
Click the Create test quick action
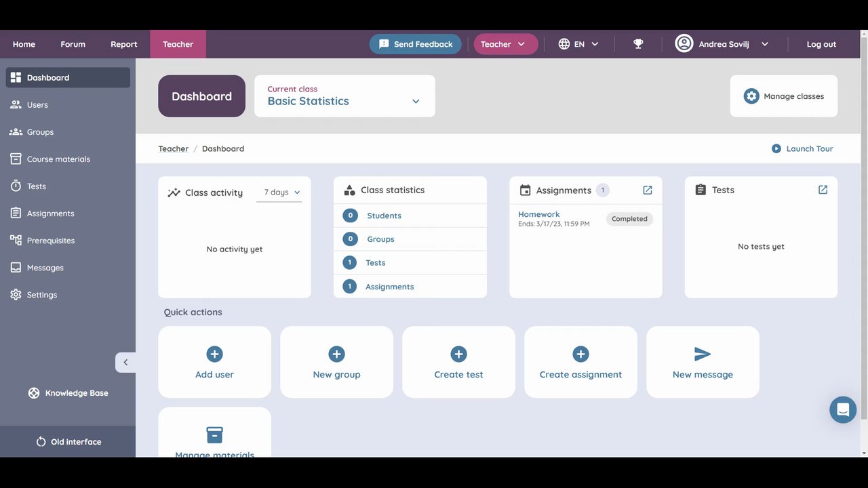coord(458,362)
